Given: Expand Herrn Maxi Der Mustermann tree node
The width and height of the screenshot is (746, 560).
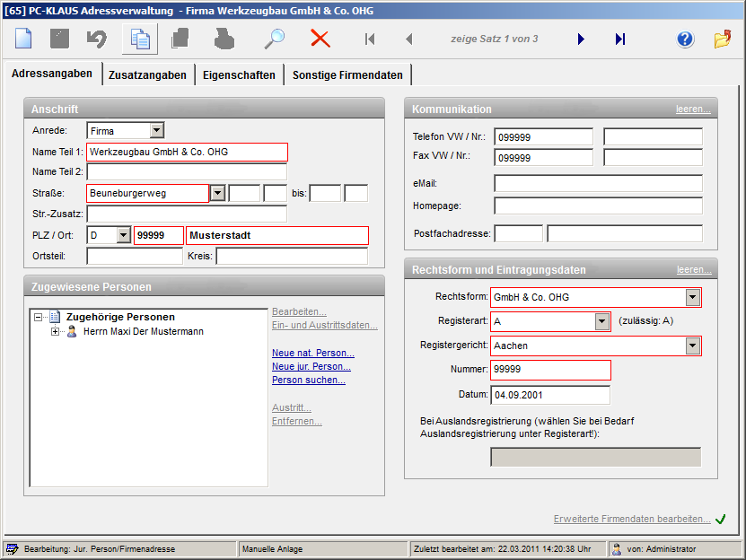Looking at the screenshot, I should (56, 332).
